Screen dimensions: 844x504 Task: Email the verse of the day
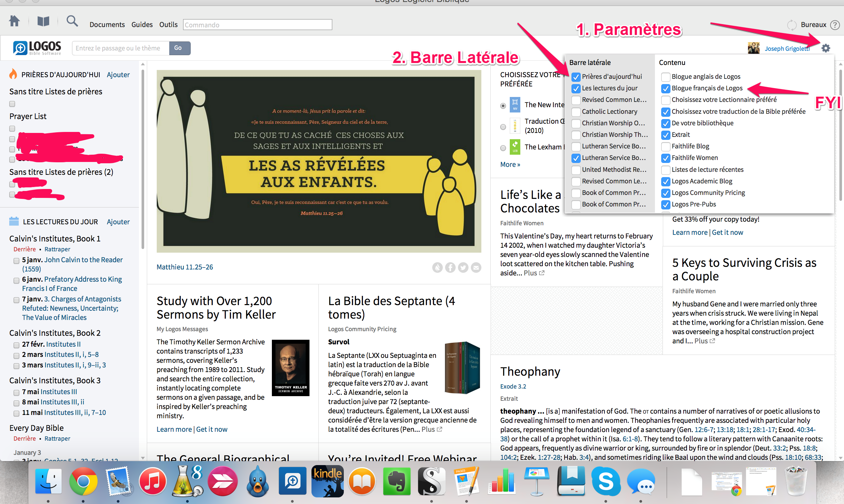tap(476, 268)
